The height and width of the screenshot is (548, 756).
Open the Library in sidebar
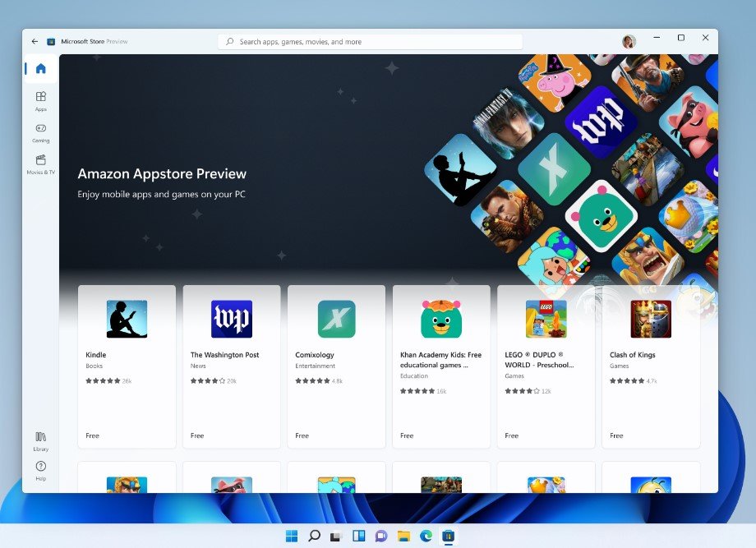tap(41, 441)
